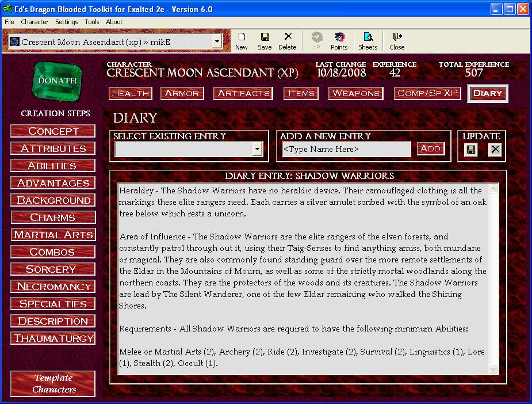Screen dimensions: 532x404
Task: Click the diary scrollbar down arrow
Action: click(x=493, y=369)
